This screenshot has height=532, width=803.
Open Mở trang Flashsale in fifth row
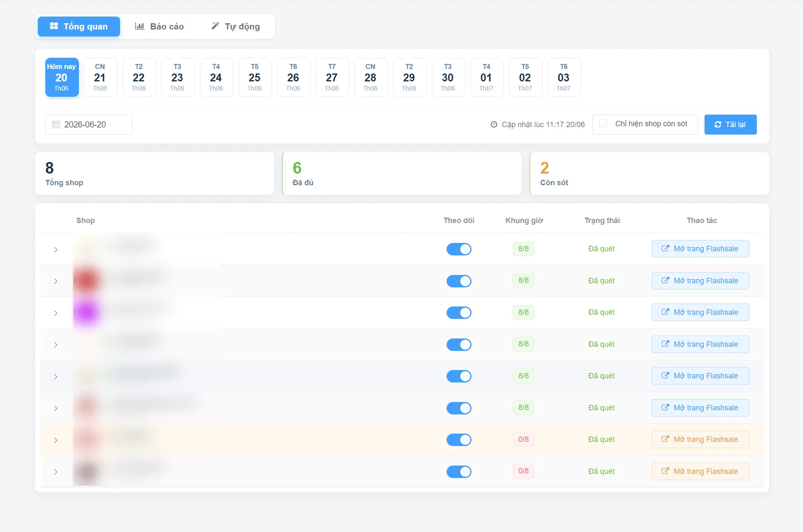point(700,376)
